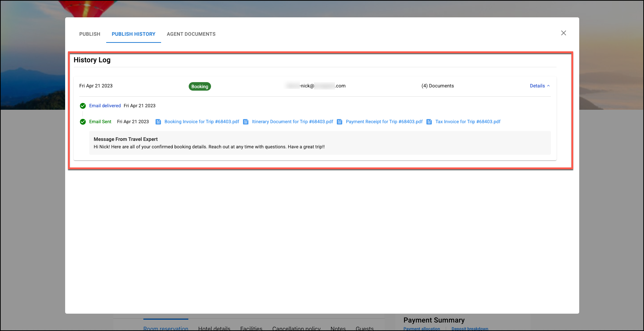The width and height of the screenshot is (644, 331).
Task: Click the green checkmark beside Email delivered
Action: coord(83,106)
